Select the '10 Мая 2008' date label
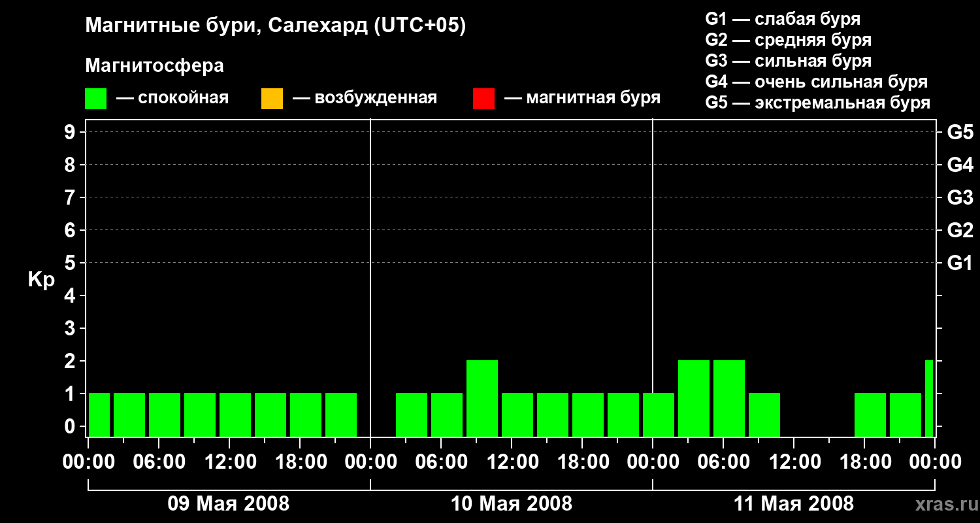Image resolution: width=980 pixels, height=523 pixels. click(x=512, y=504)
